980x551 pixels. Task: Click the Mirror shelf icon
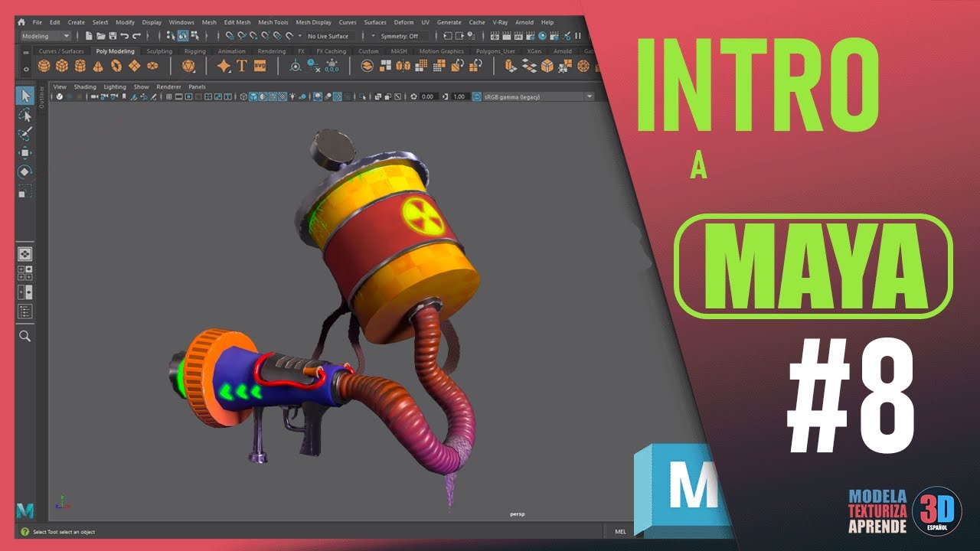tap(403, 66)
